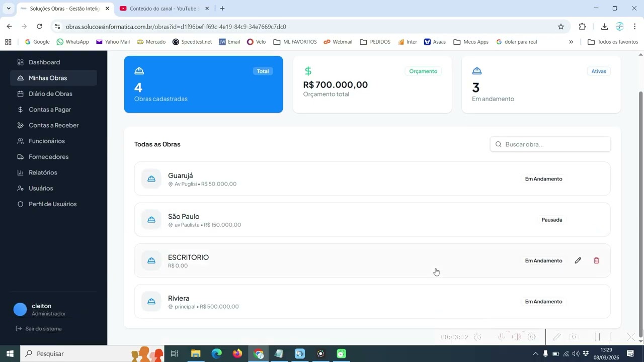
Task: Open Perfil de Usuários page
Action: [x=53, y=204]
